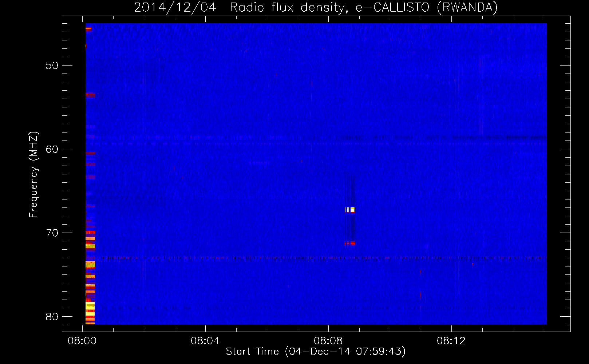
Task: Click the 50 frequency tick label
Action: (52, 66)
